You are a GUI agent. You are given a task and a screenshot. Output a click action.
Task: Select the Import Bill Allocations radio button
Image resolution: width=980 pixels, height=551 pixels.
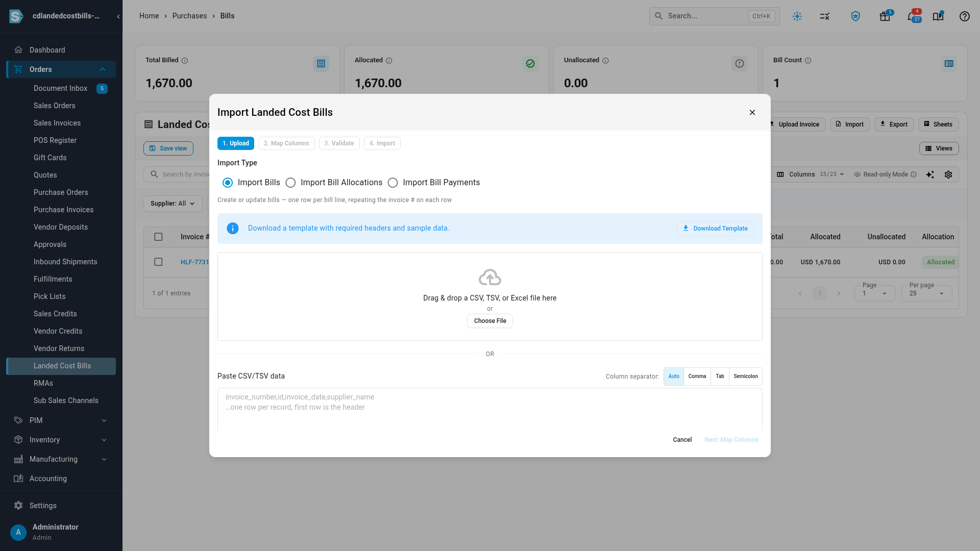(290, 183)
